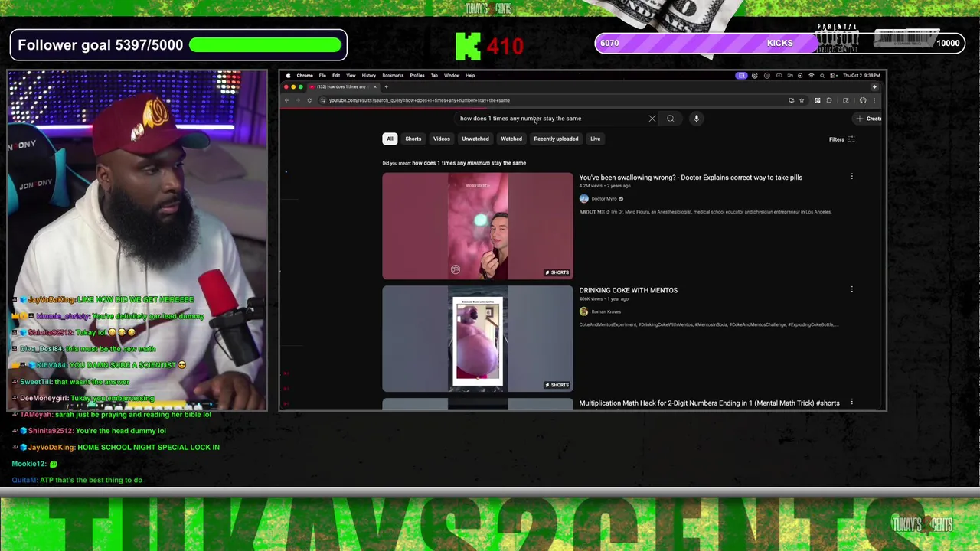Viewport: 980px width, 551px height.
Task: Start voice search with the microphone icon
Action: coord(697,119)
